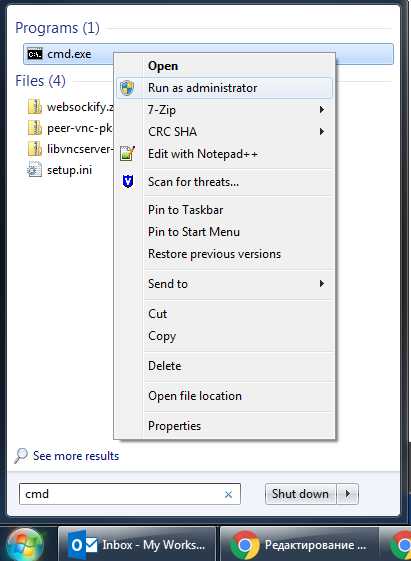Expand the CRC SHA submenu
The height and width of the screenshot is (561, 411).
point(322,132)
